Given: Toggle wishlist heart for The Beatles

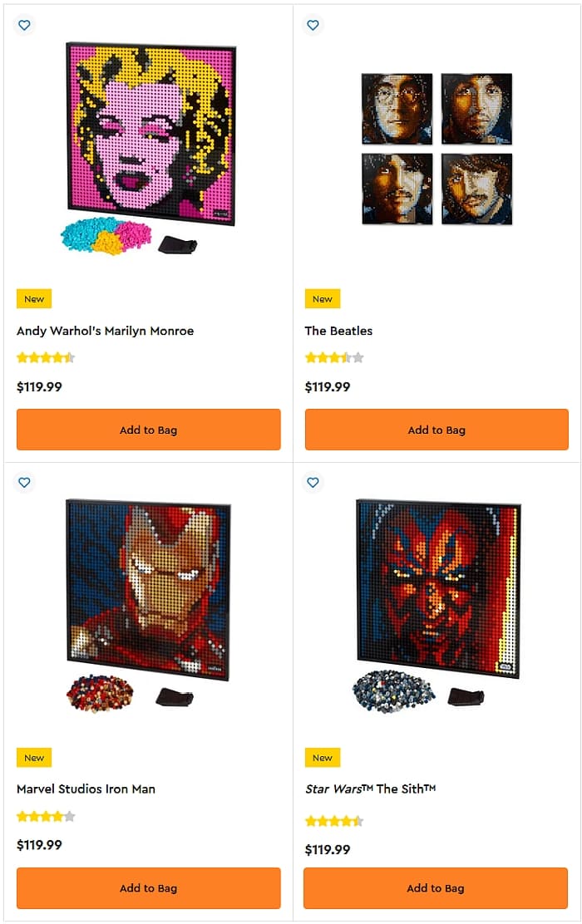Looking at the screenshot, I should point(313,25).
